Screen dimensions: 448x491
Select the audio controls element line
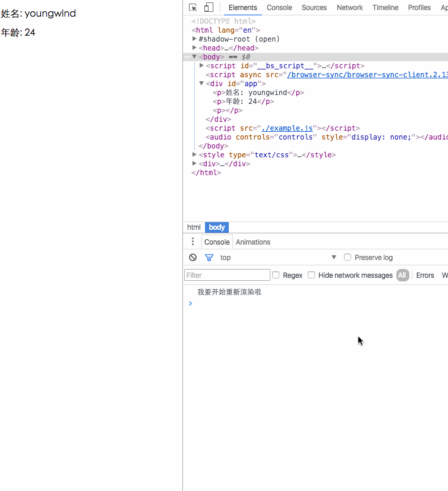click(327, 137)
